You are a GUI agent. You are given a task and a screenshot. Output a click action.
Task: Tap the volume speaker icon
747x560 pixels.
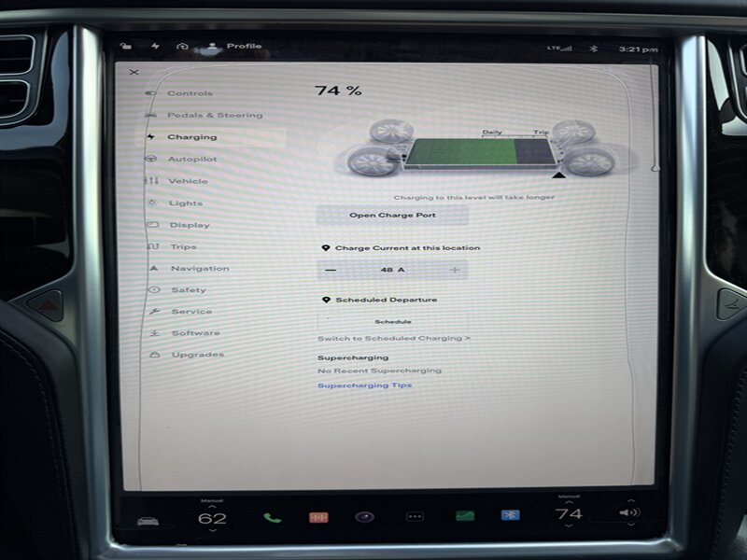629,512
